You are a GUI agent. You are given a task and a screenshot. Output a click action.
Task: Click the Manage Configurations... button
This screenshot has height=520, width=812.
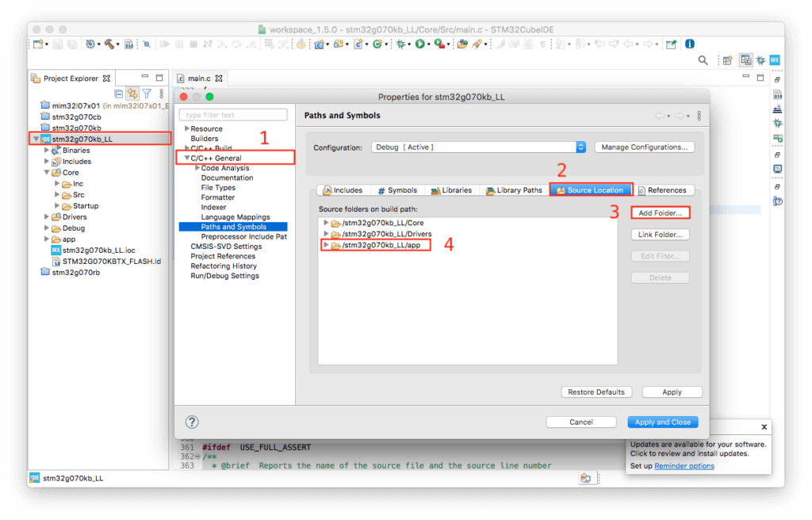pos(645,147)
